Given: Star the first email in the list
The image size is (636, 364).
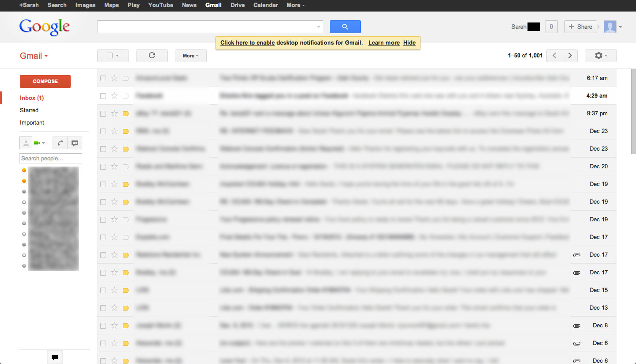Looking at the screenshot, I should pos(114,78).
